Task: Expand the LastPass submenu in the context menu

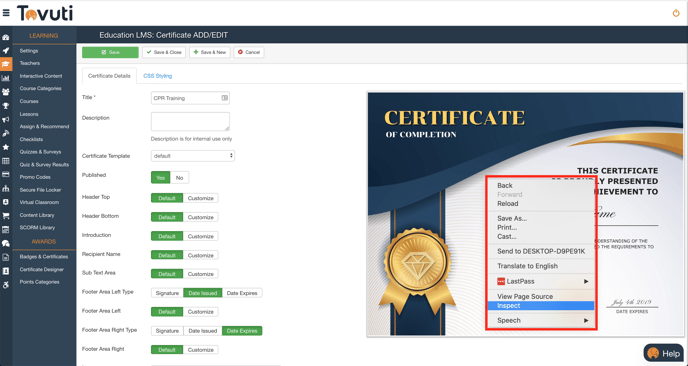Action: coord(541,281)
